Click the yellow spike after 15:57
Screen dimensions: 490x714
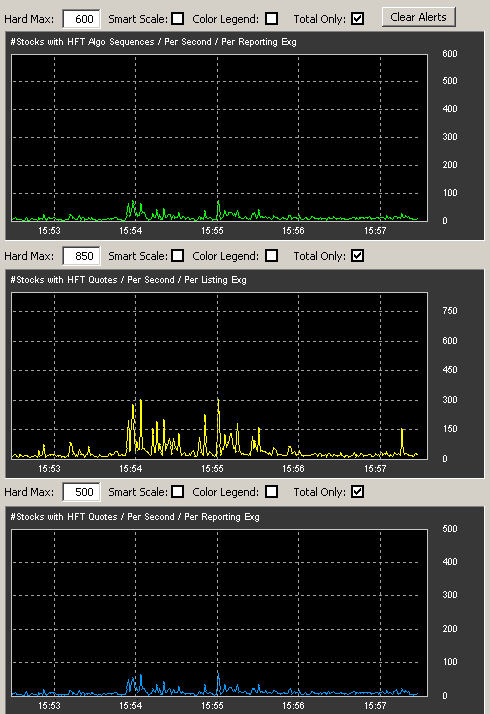(x=402, y=441)
